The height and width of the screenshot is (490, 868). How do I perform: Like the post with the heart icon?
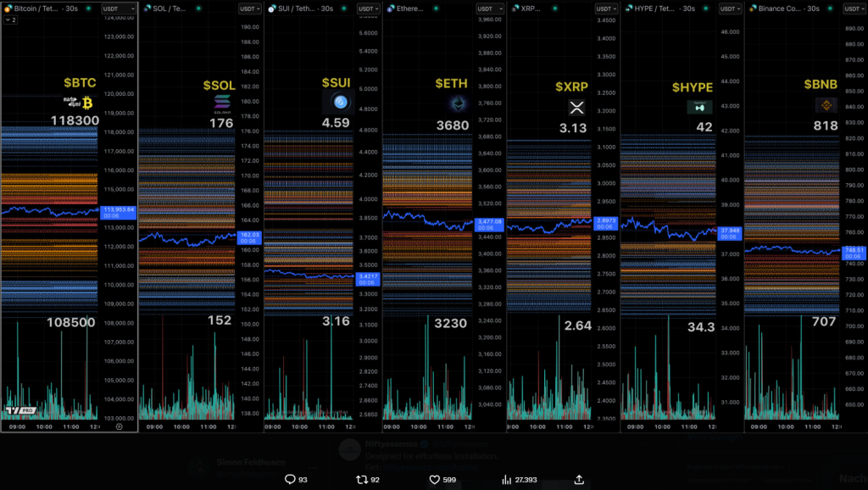point(435,480)
